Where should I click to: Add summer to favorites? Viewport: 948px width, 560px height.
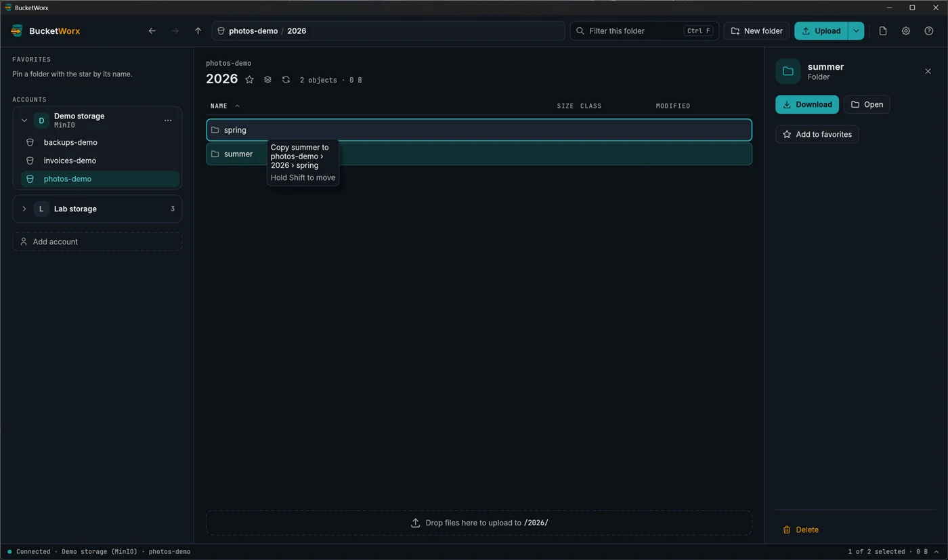click(x=817, y=134)
